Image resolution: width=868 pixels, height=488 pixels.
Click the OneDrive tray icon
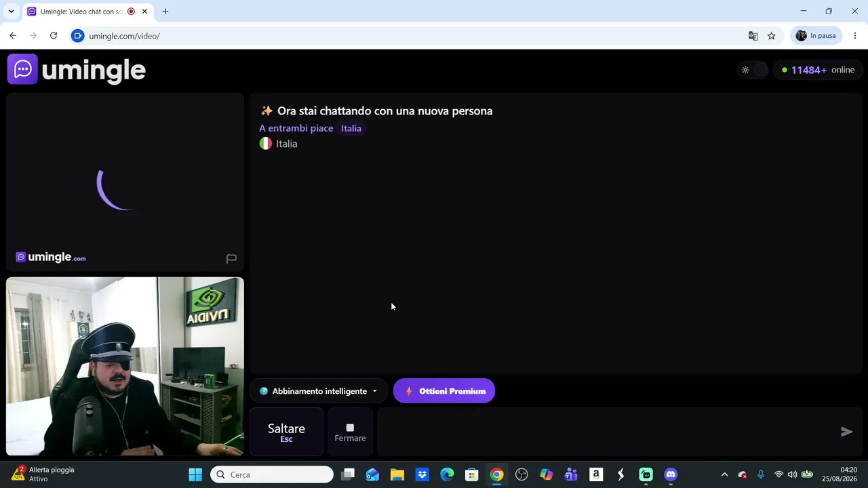(743, 474)
